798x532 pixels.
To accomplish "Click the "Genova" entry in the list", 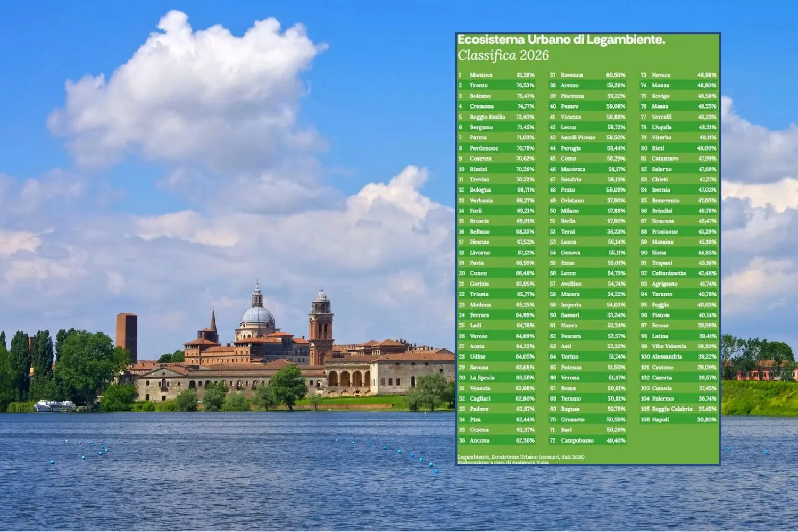I will click(x=570, y=253).
